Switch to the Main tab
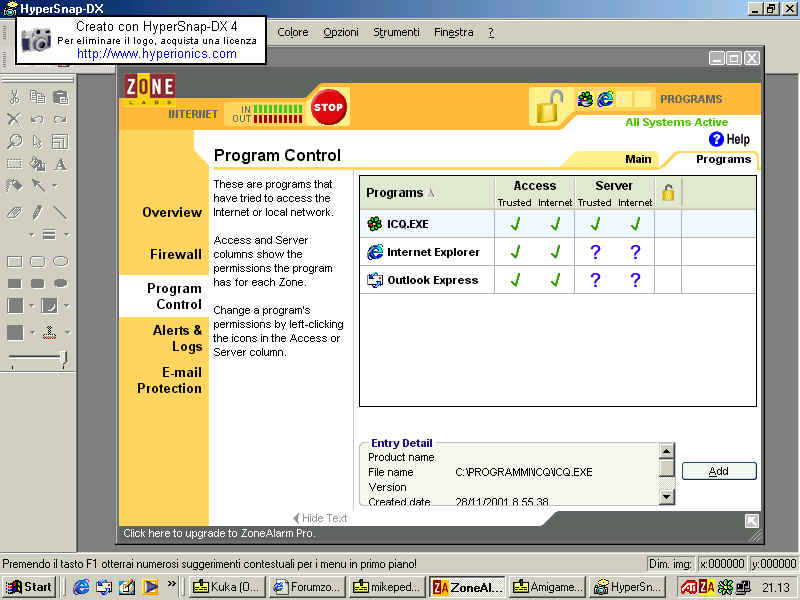Screen dimensions: 800x600 [x=638, y=159]
